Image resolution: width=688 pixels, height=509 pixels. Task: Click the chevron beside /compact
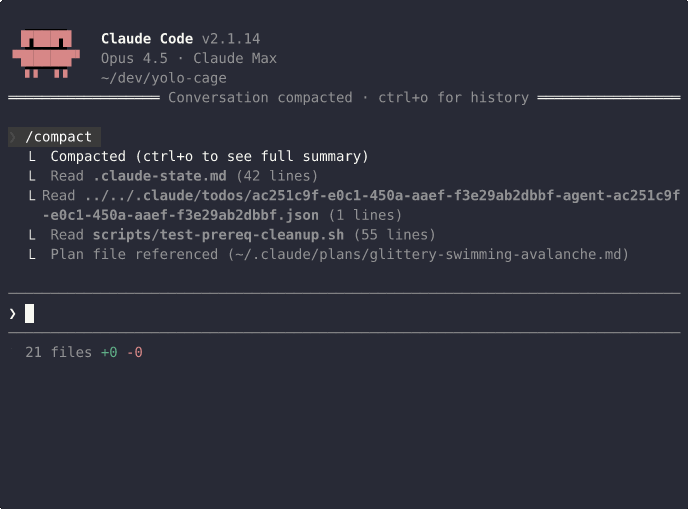pos(12,137)
